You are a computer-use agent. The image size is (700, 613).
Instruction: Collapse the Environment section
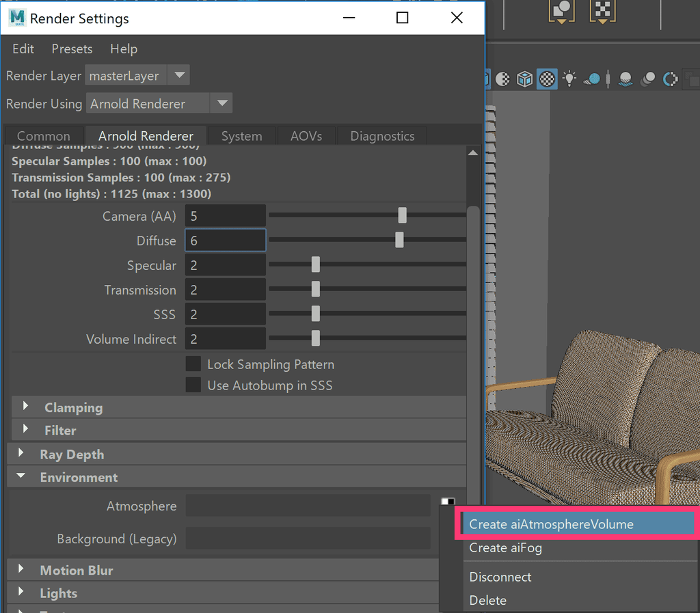tap(237, 477)
